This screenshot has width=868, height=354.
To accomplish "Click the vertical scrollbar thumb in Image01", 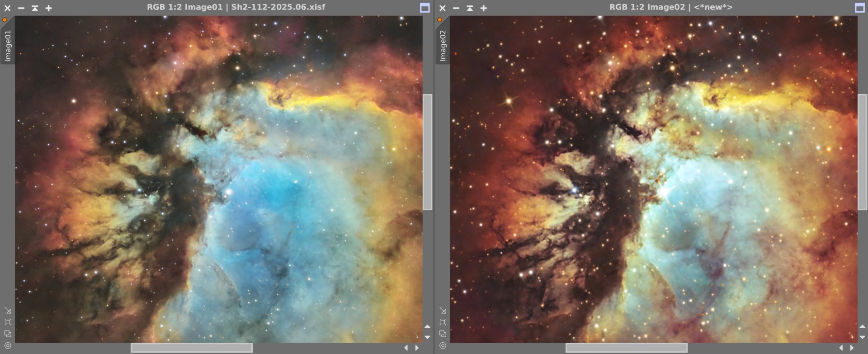I will [427, 152].
